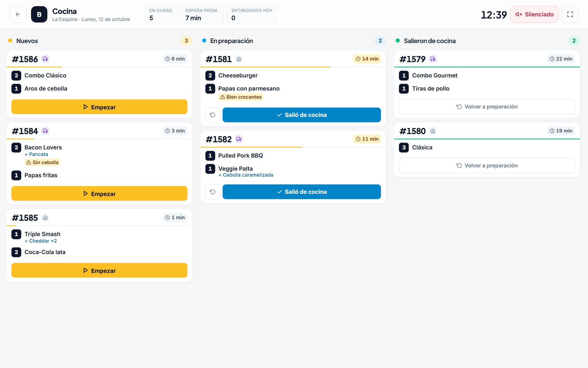The width and height of the screenshot is (588, 368).
Task: Return order #1579 to preparation
Action: [487, 107]
